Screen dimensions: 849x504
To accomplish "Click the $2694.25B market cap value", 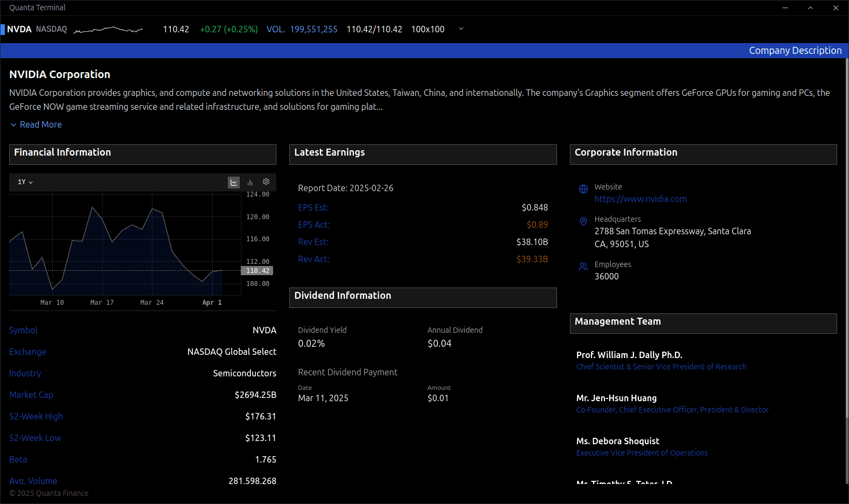I will (255, 395).
